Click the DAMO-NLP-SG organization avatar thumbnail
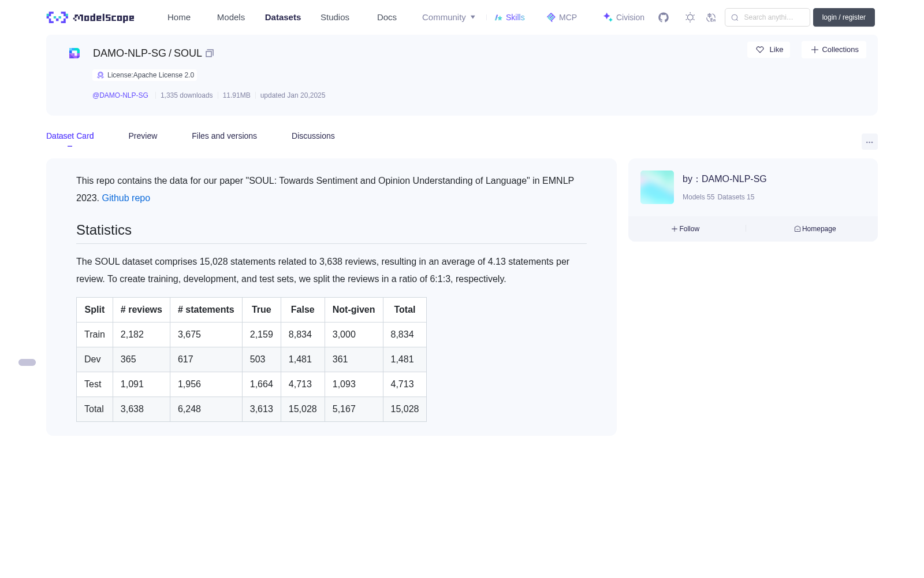Screen dimensions: 924x578 [x=657, y=187]
